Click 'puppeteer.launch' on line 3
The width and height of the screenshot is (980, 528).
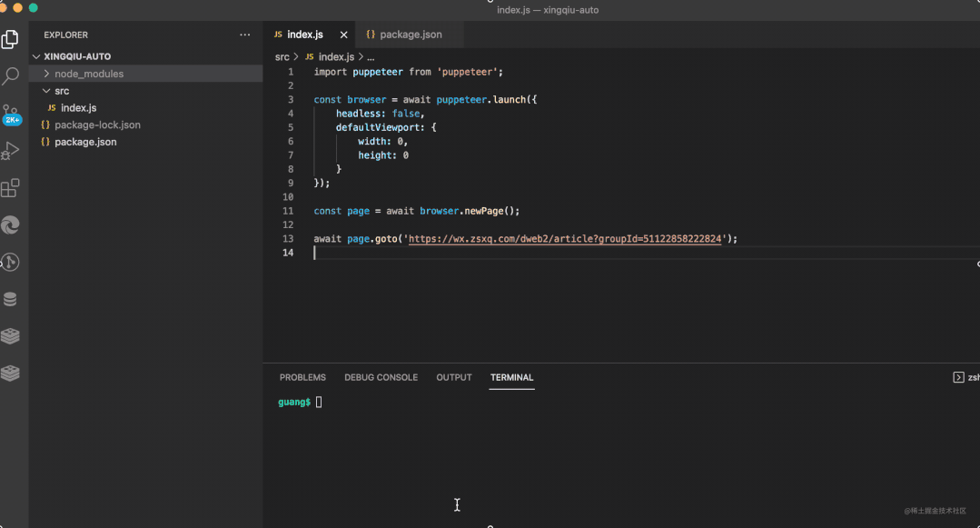click(x=481, y=99)
